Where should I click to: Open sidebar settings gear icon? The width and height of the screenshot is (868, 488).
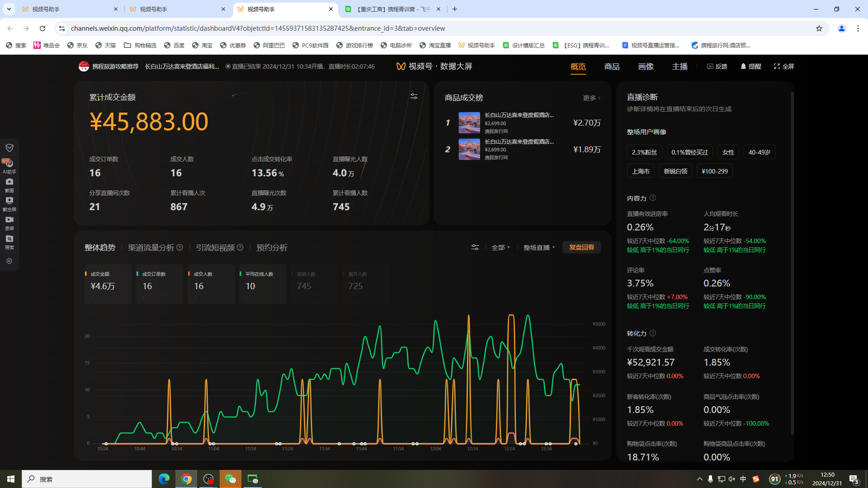(9, 261)
